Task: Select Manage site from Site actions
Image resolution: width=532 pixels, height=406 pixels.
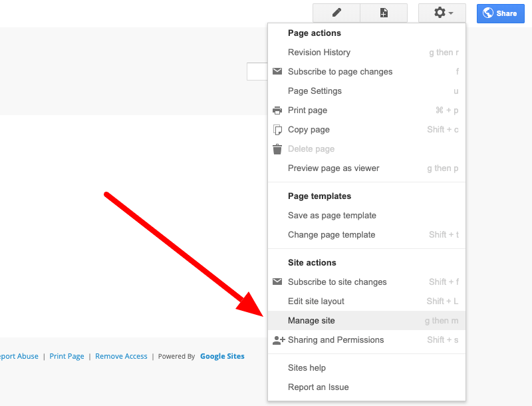Action: coord(311,320)
